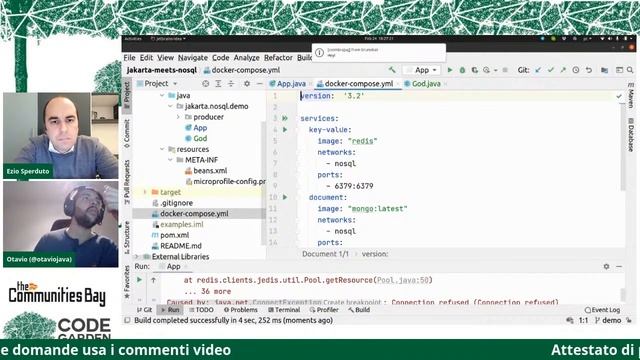Expand the producer package
This screenshot has height=360, width=640.
178,117
